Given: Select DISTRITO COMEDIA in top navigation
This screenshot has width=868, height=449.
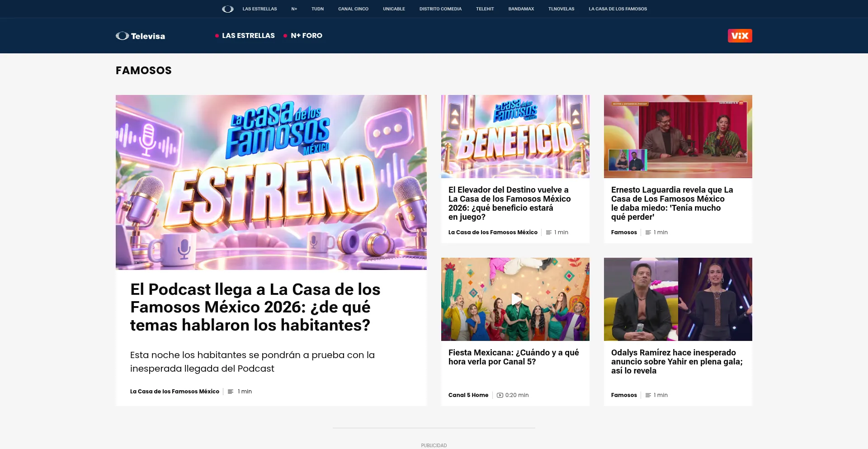Looking at the screenshot, I should (440, 9).
